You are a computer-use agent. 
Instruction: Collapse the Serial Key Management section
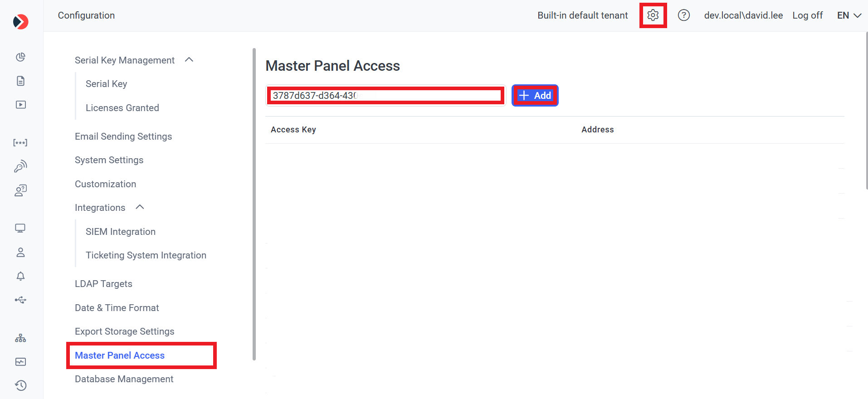point(189,60)
